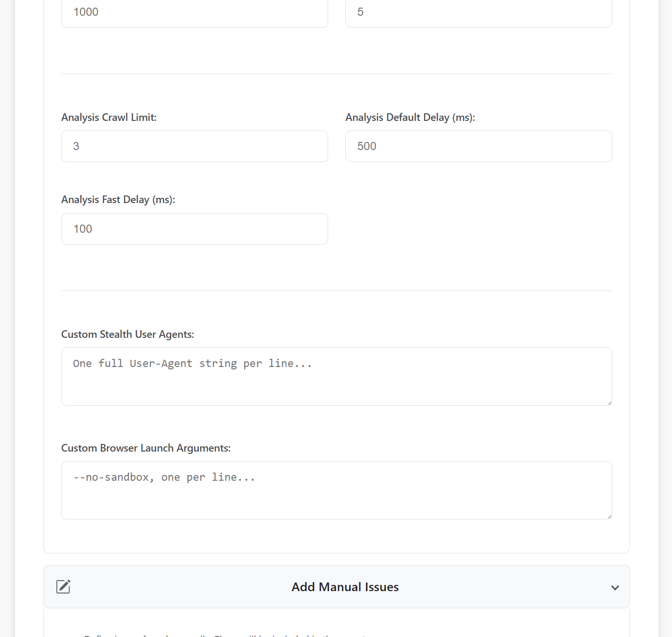672x637 pixels.
Task: Grab the Stealth User Agents textarea resize handle
Action: pyautogui.click(x=609, y=402)
